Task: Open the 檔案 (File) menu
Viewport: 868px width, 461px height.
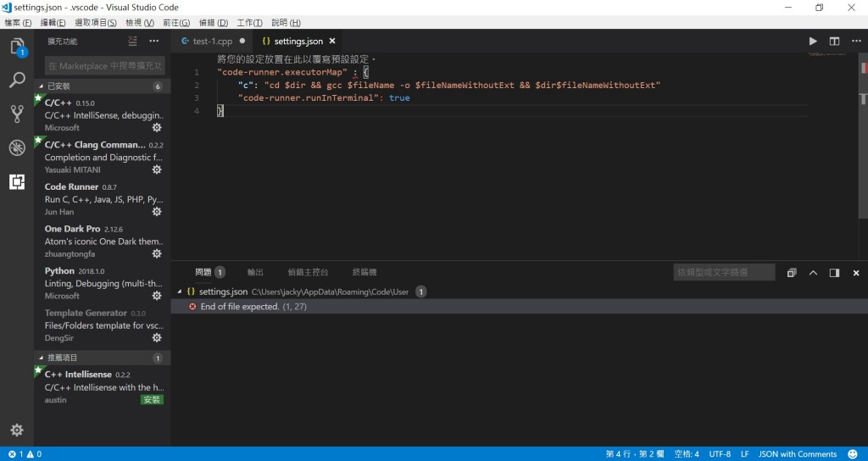Action: coord(18,23)
